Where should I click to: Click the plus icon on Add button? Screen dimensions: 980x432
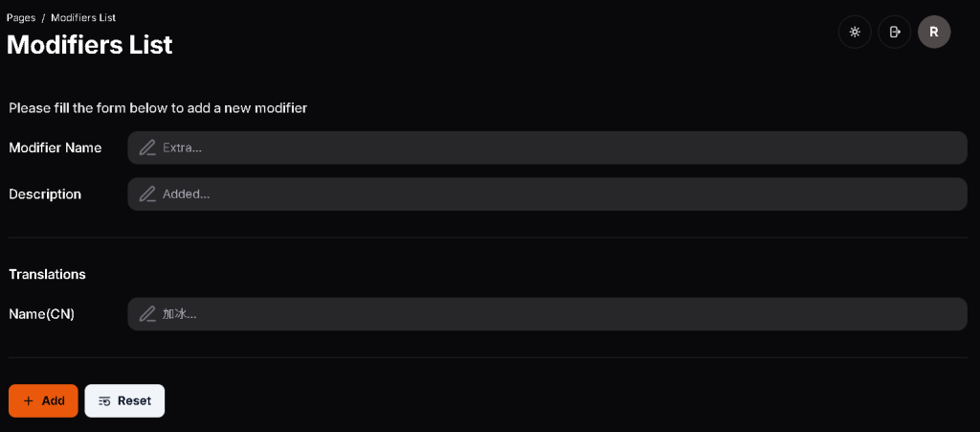[x=28, y=400]
